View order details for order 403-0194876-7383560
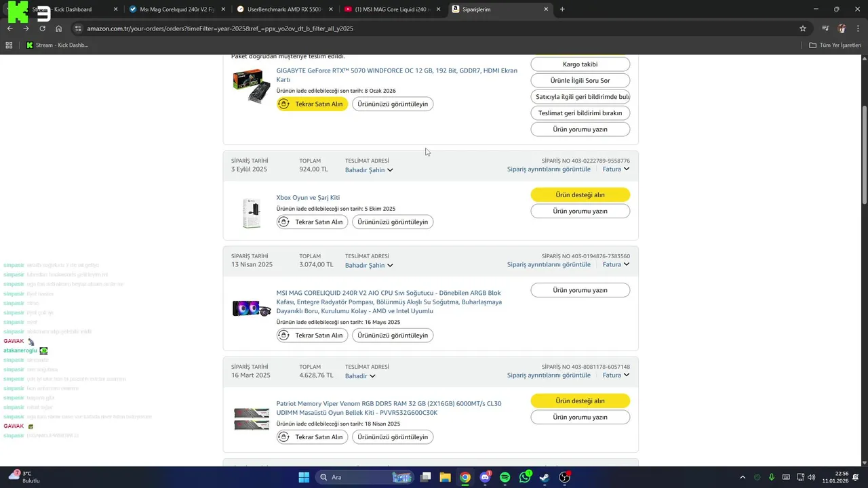The height and width of the screenshot is (488, 868). tap(549, 265)
